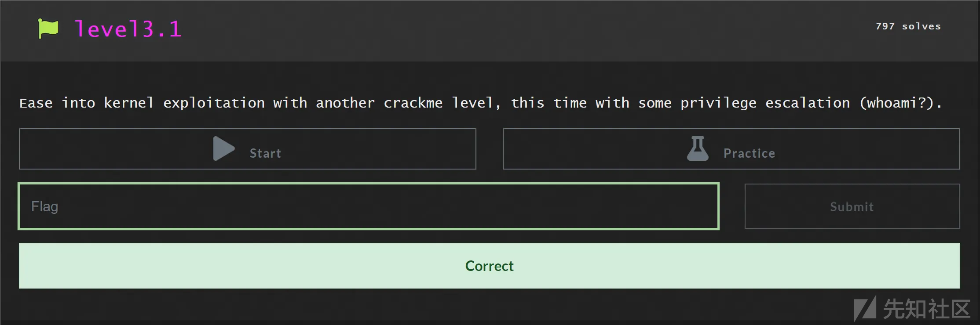Launch the challenge with the Start label

265,153
